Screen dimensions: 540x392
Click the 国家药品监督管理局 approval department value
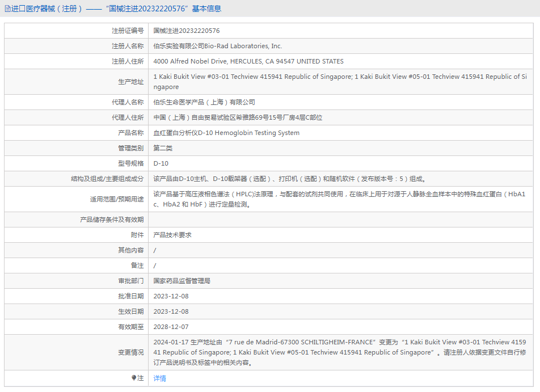(182, 281)
